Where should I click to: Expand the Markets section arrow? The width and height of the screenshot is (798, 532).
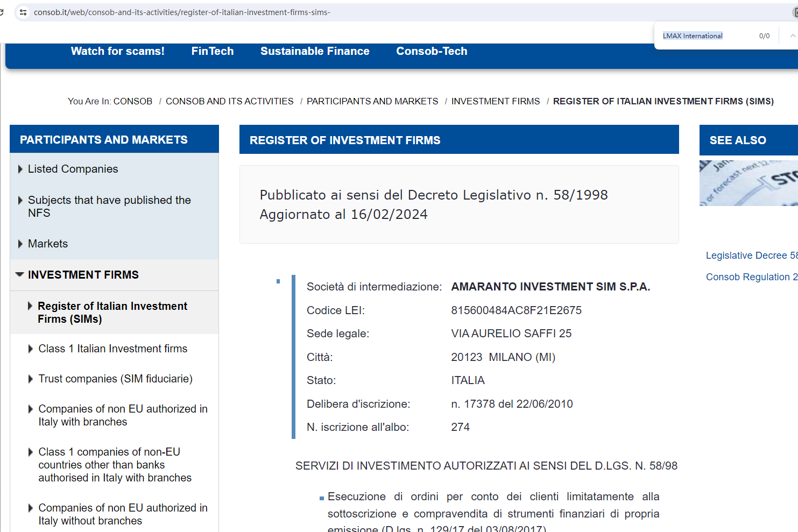tap(20, 244)
